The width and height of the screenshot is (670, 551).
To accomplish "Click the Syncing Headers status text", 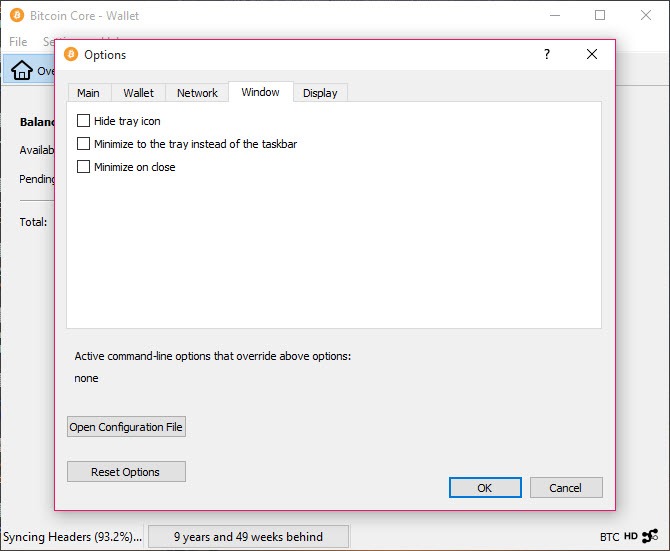I will (x=72, y=536).
